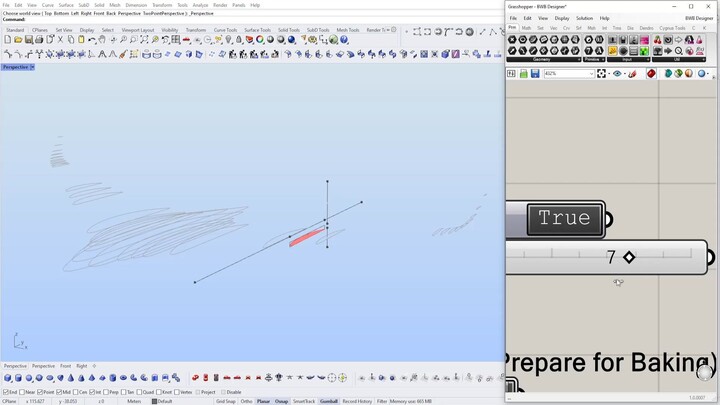Toggle Gumball in the status bar
The image size is (720, 405).
(x=329, y=401)
